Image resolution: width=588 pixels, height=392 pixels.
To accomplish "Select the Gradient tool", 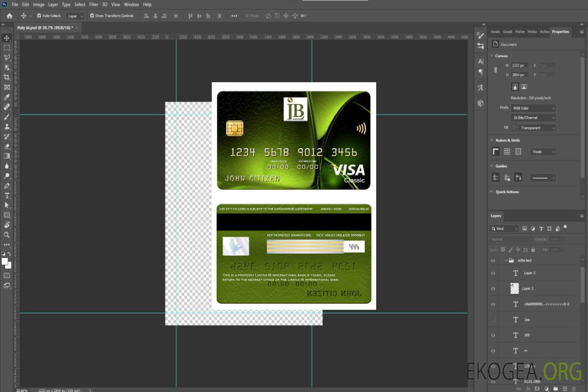I will point(7,156).
